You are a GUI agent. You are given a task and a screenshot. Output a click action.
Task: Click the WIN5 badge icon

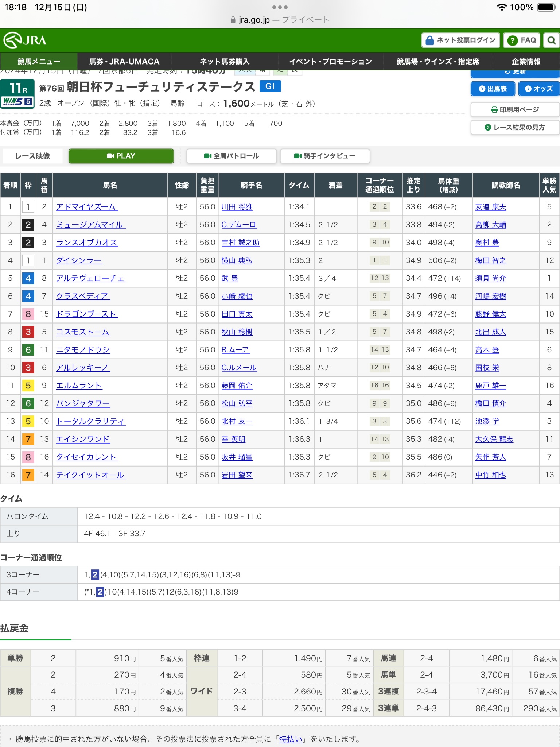[x=17, y=101]
